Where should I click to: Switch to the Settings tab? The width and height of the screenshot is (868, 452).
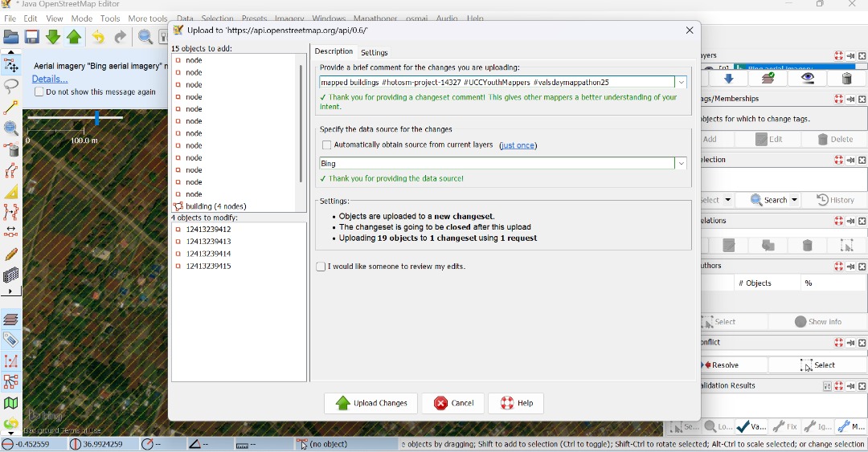pyautogui.click(x=375, y=52)
